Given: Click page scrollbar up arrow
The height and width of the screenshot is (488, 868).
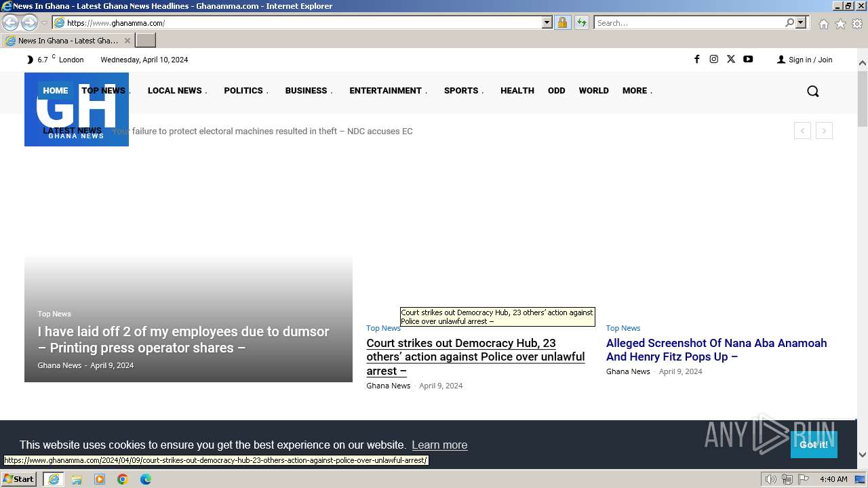Looking at the screenshot, I should tap(863, 63).
